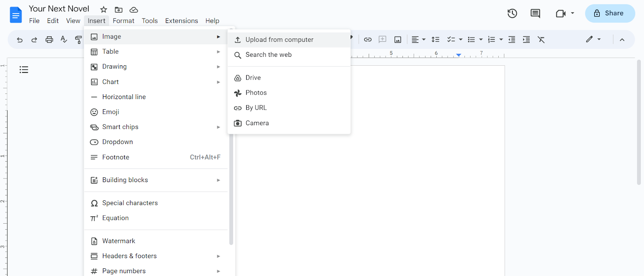
Task: Click the increase indent icon
Action: [526, 39]
